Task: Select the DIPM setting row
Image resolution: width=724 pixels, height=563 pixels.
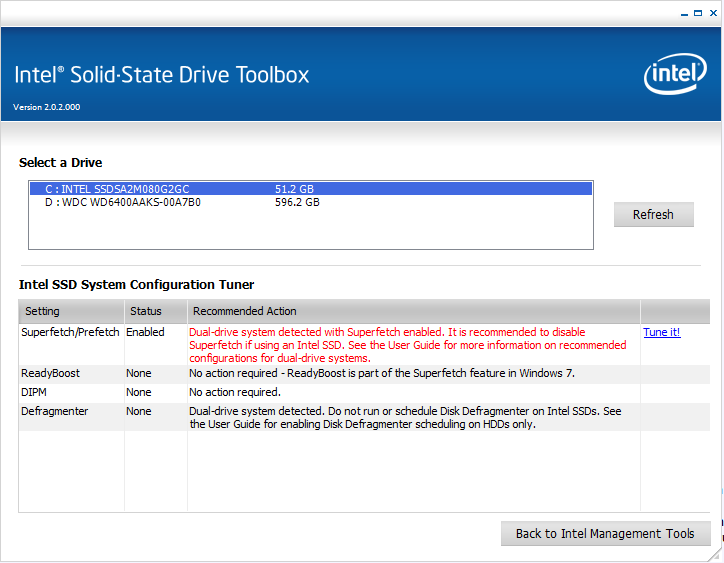Action: [364, 392]
